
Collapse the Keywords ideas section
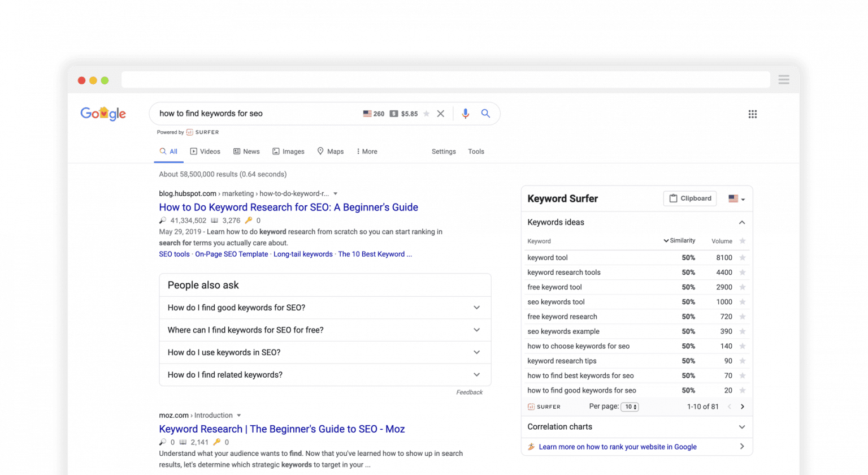(742, 222)
